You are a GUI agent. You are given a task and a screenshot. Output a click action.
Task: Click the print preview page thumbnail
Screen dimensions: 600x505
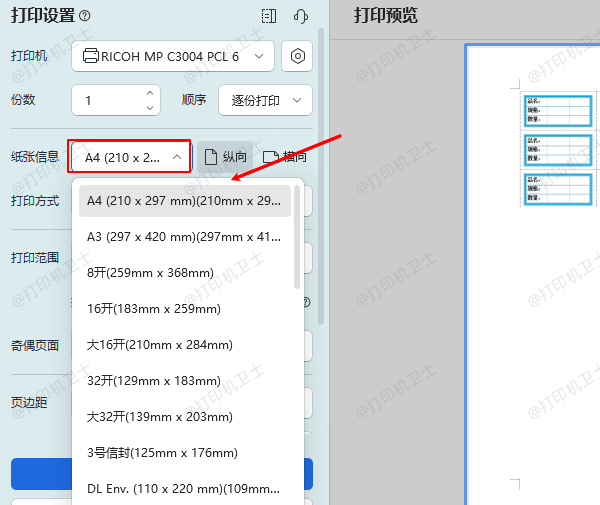pos(533,274)
